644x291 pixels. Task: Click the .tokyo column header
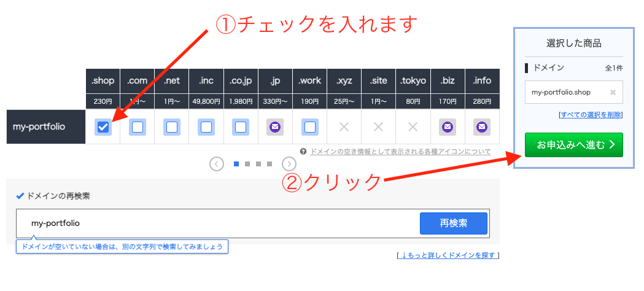point(413,81)
